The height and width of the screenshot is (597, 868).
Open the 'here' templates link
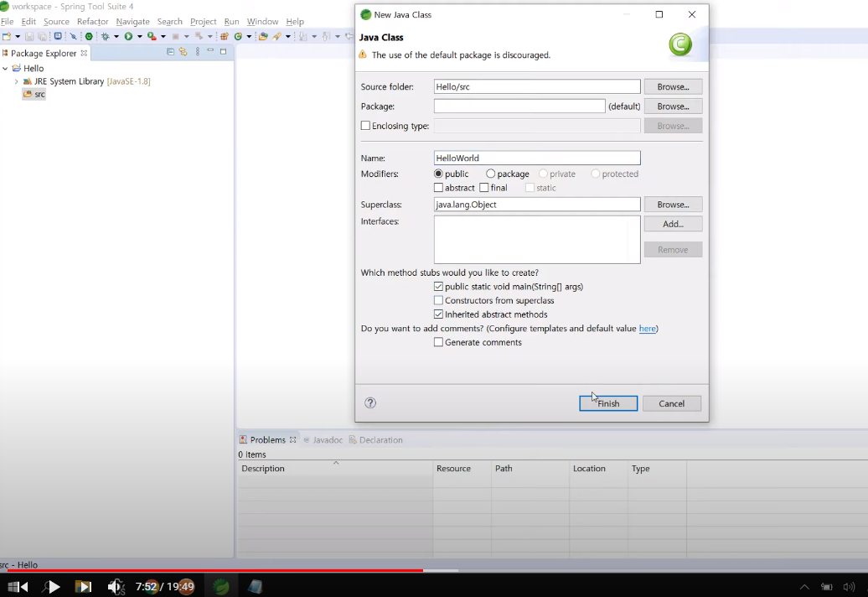[647, 329]
